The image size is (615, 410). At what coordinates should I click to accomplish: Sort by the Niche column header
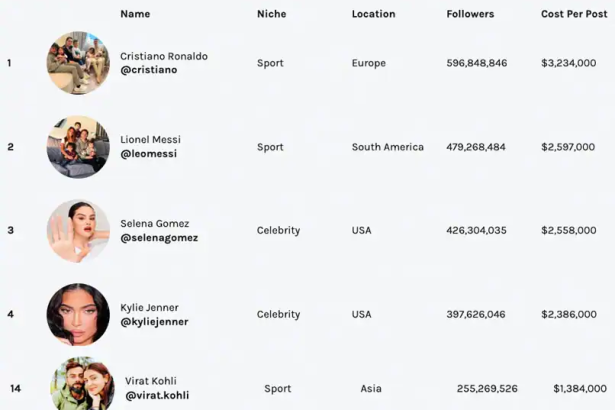[x=271, y=14]
